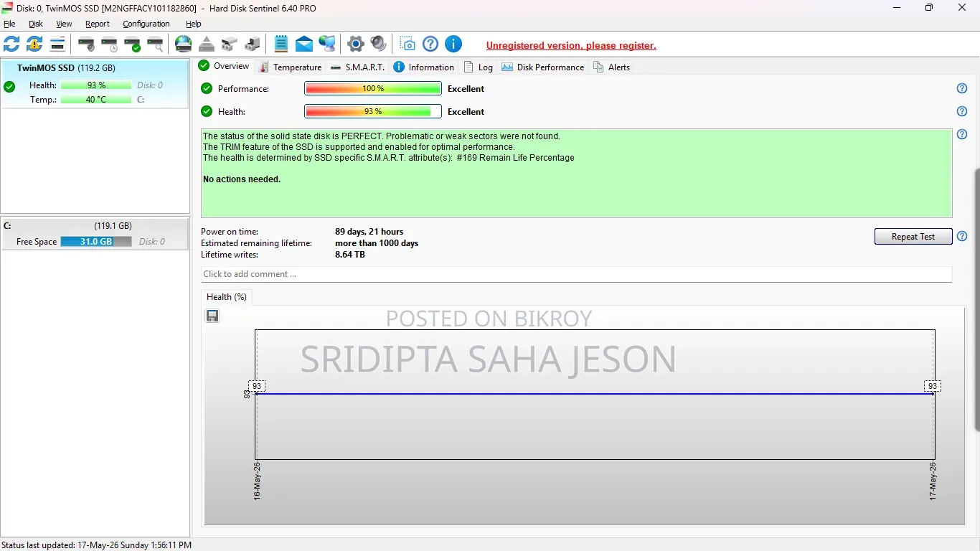Click the Performance 100 % gradient bar
This screenshot has width=980, height=551.
373,89
